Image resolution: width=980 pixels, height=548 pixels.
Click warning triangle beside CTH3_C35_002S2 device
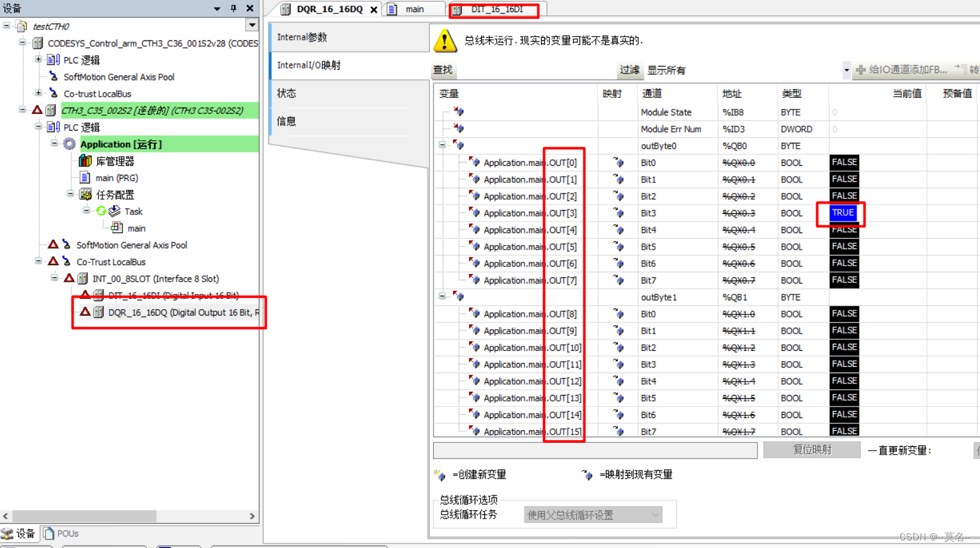coord(38,110)
